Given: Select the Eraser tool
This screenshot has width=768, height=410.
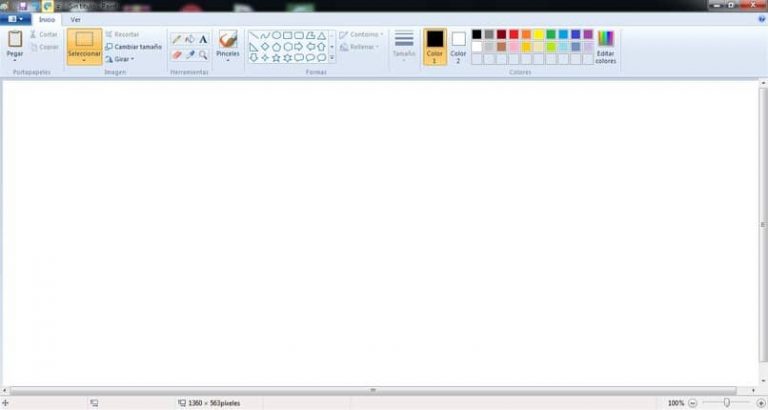Looking at the screenshot, I should [177, 55].
